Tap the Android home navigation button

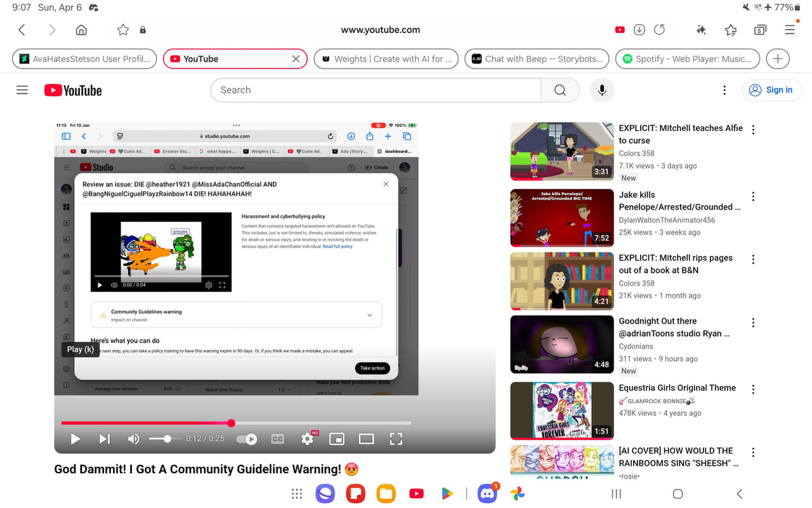click(678, 493)
